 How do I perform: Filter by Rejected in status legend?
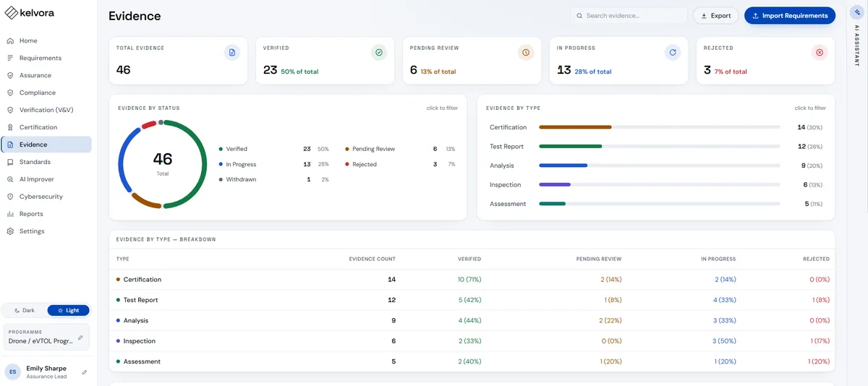click(400, 164)
